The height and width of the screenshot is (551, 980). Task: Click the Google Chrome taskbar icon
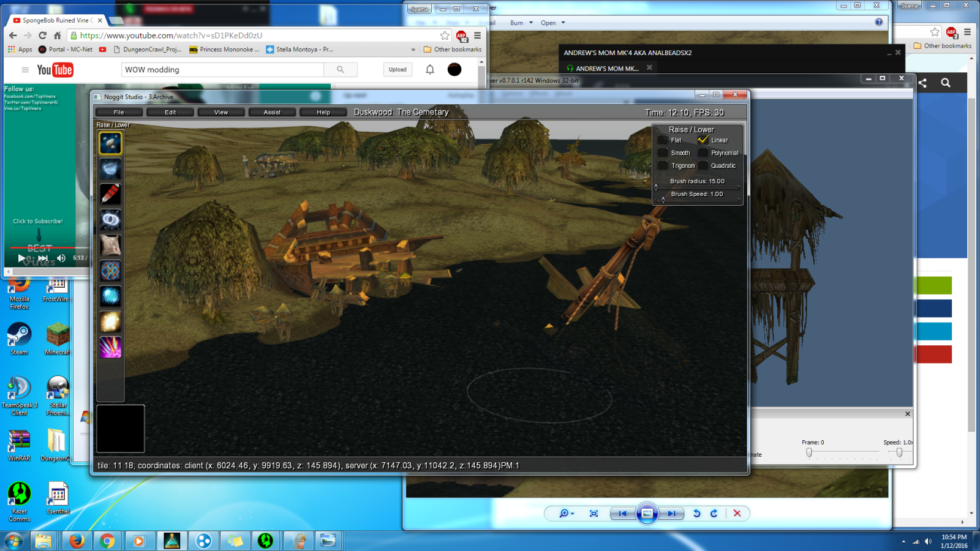(x=107, y=541)
